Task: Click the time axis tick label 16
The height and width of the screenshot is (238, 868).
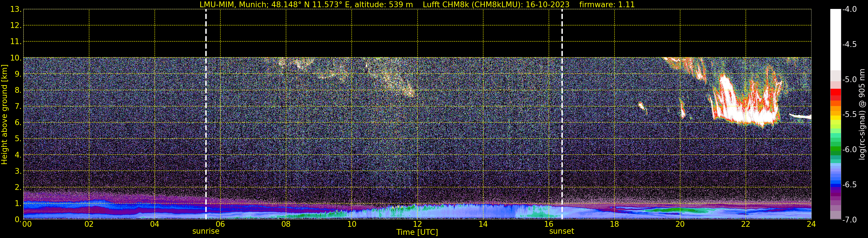Action: 549,224
